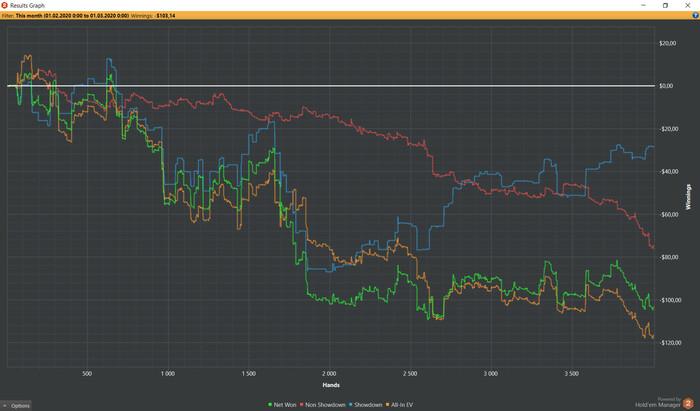Click the 1 500 hands axis tick label
This screenshot has width=700, height=411.
tap(249, 374)
